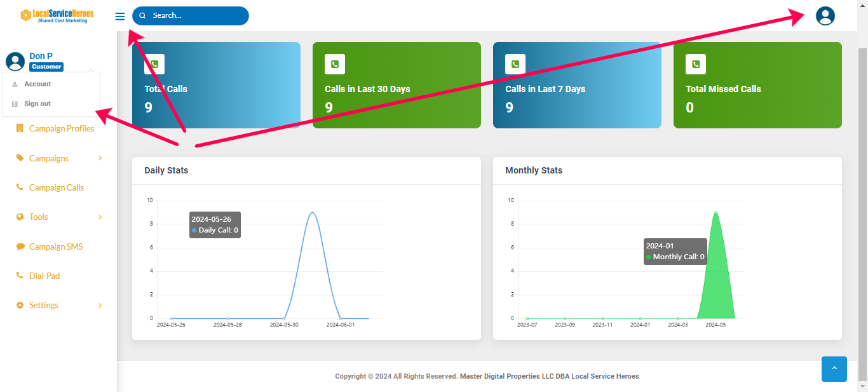Click the phone icon on Total Missed Calls
This screenshot has width=868, height=392.
(x=696, y=64)
